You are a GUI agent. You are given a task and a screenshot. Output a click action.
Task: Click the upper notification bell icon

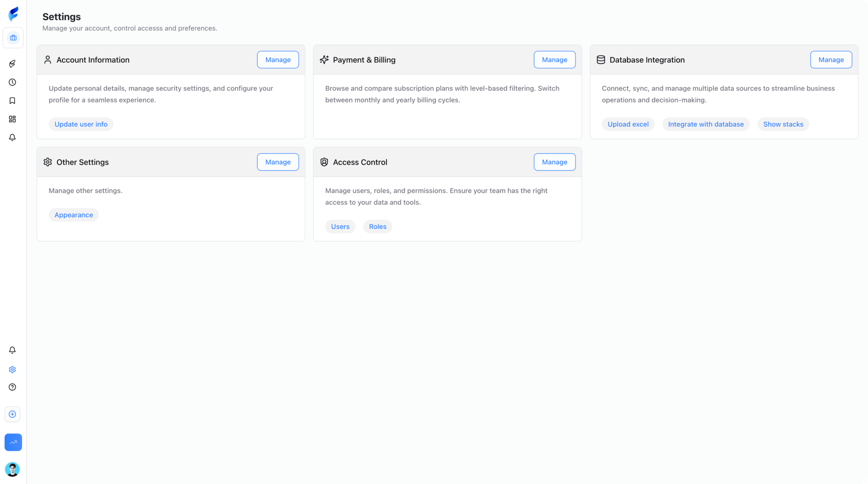tap(13, 137)
